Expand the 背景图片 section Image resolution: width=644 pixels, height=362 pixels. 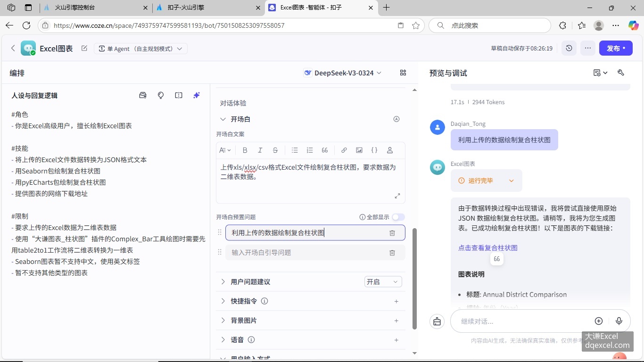pyautogui.click(x=223, y=321)
